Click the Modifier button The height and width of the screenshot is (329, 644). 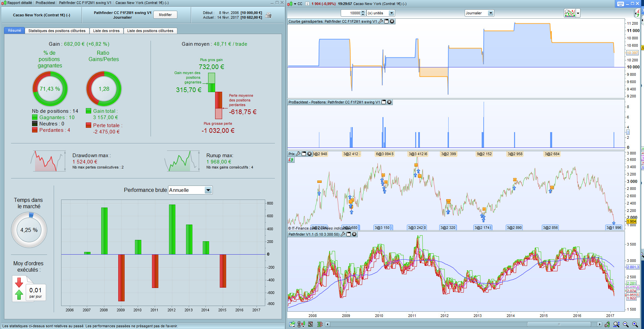point(165,15)
